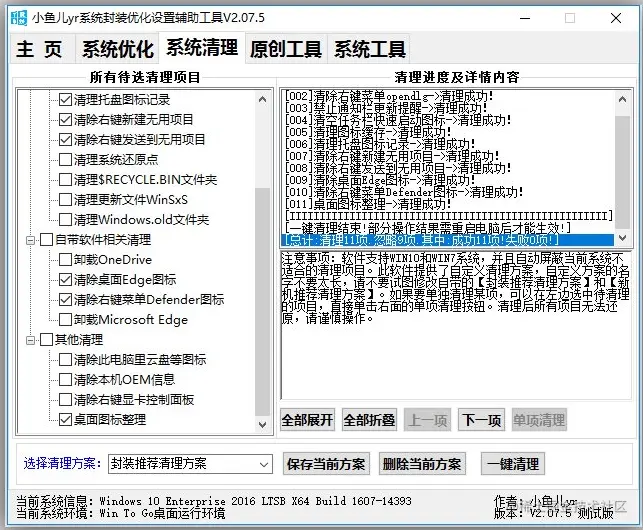Uncheck 清除右键发送到无用项目
This screenshot has width=643, height=530.
(66, 139)
